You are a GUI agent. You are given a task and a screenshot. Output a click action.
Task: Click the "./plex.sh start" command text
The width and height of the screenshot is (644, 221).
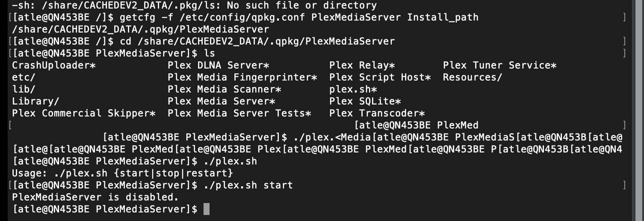(248, 185)
